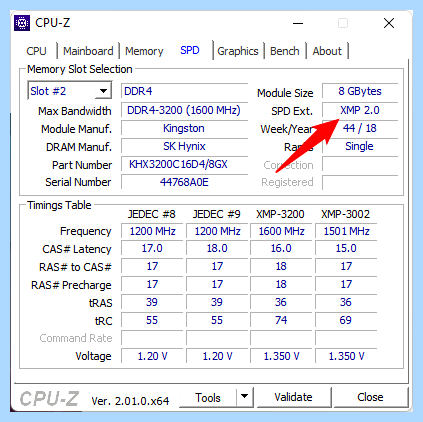Viewport: 423px width, 422px height.
Task: Click the CPU-Z app icon in title bar
Action: [x=22, y=23]
